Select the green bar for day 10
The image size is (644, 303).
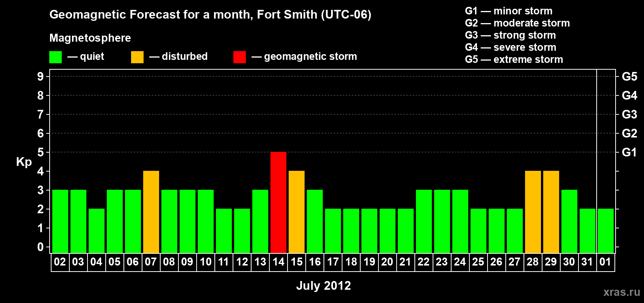coord(206,221)
